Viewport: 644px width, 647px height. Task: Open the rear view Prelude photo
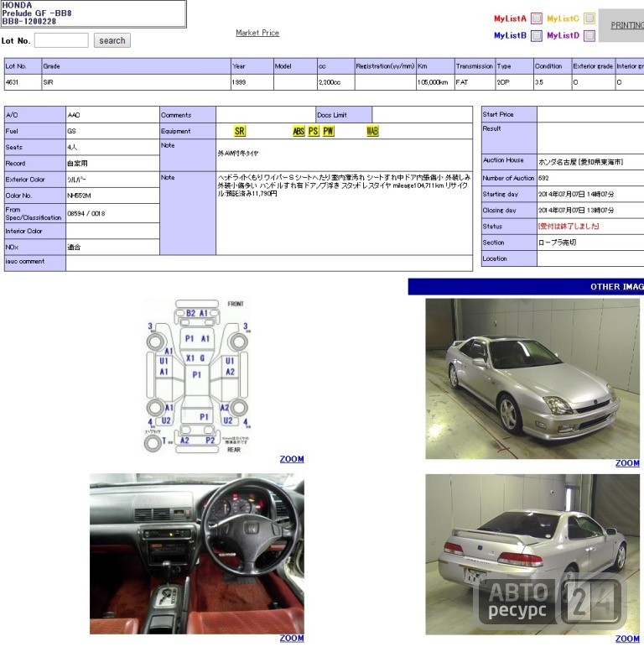[x=532, y=555]
